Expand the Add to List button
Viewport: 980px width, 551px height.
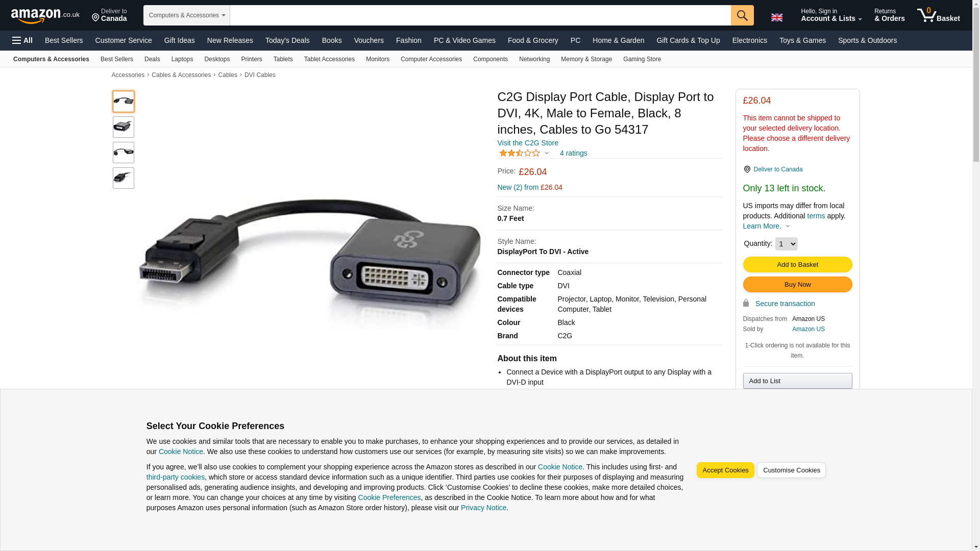[x=797, y=381]
